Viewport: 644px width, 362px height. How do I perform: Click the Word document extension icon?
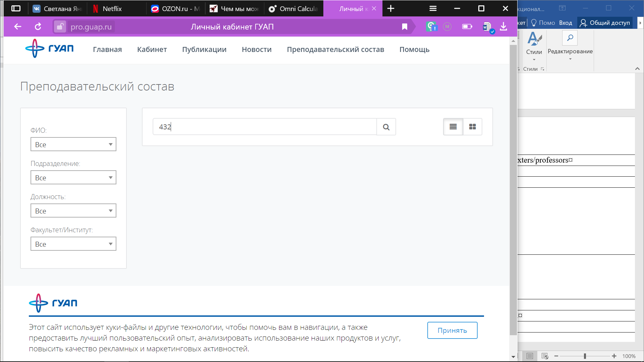(x=487, y=27)
